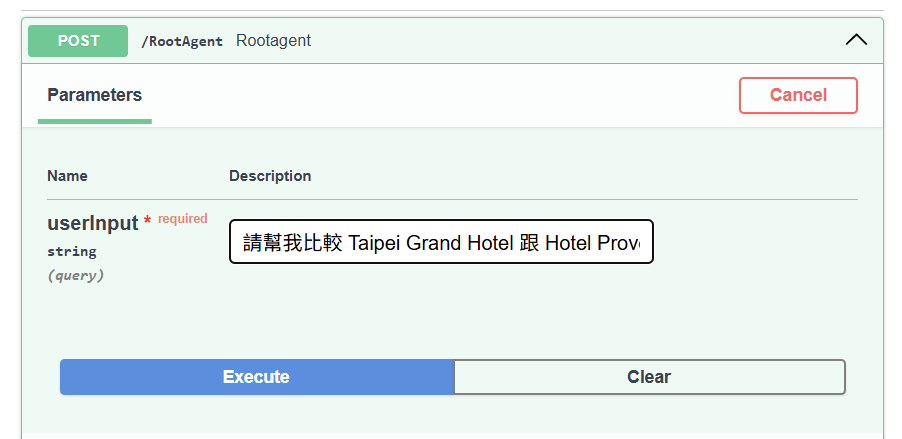Select the userInput parameter name label
902x439 pixels.
92,224
